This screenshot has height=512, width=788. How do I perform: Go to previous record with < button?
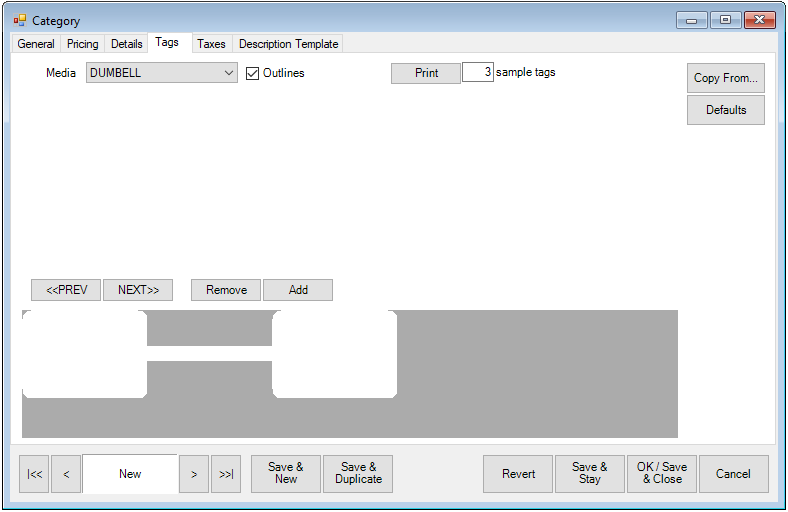[66, 474]
